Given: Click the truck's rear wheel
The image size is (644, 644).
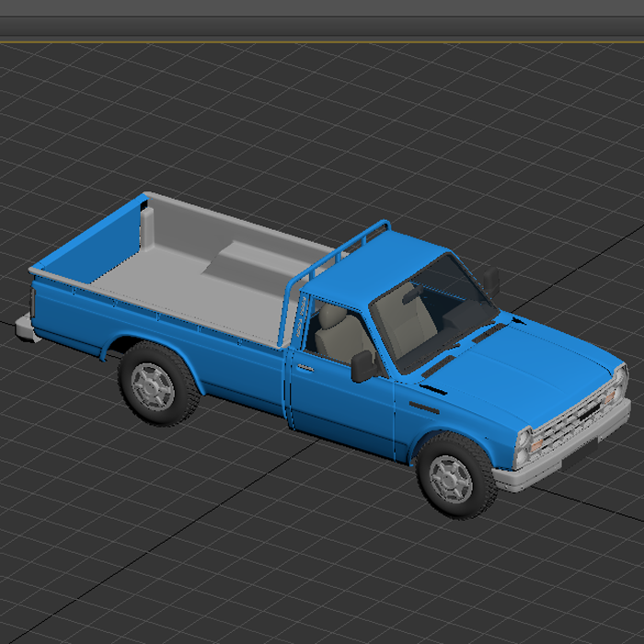Looking at the screenshot, I should pyautogui.click(x=158, y=384).
